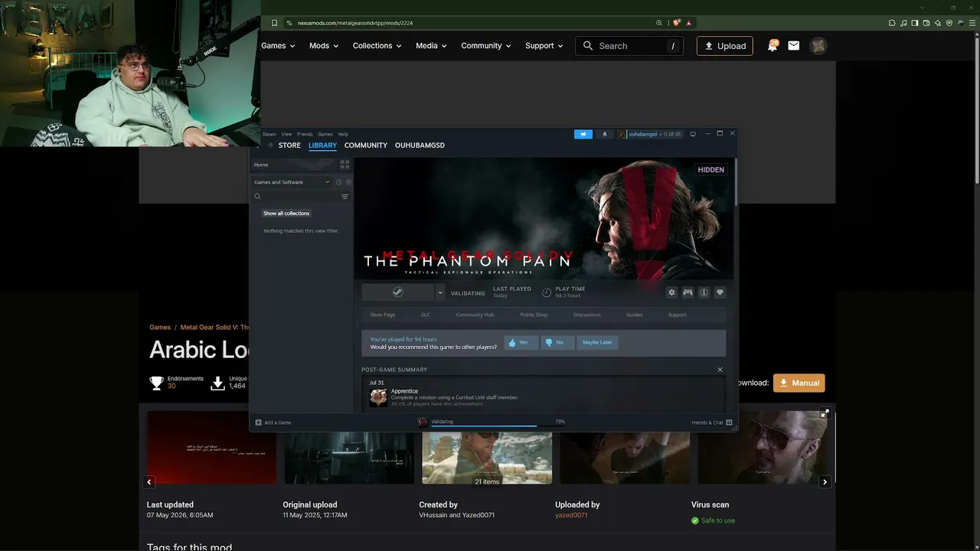
Task: Add game to favorites with heart icon
Action: click(720, 292)
